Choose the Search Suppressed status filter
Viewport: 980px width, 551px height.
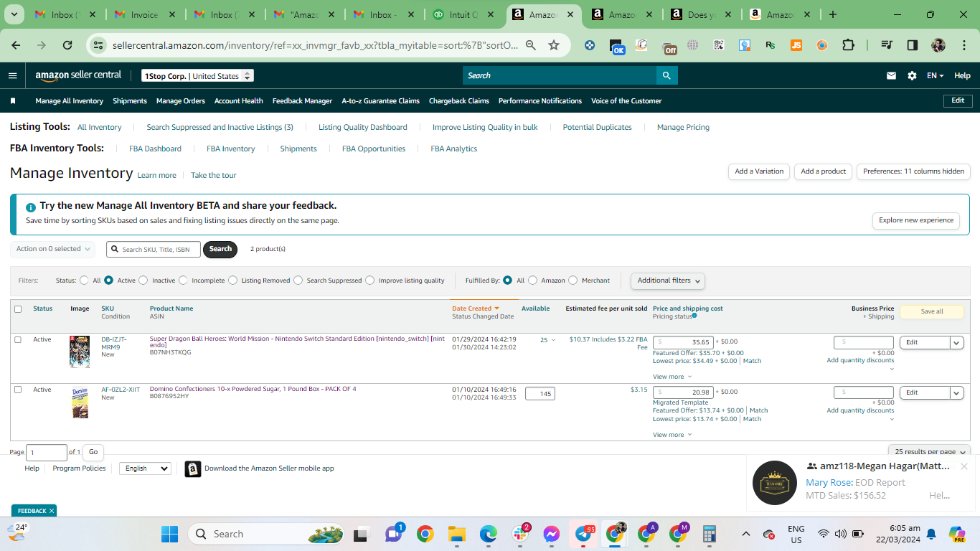point(298,281)
